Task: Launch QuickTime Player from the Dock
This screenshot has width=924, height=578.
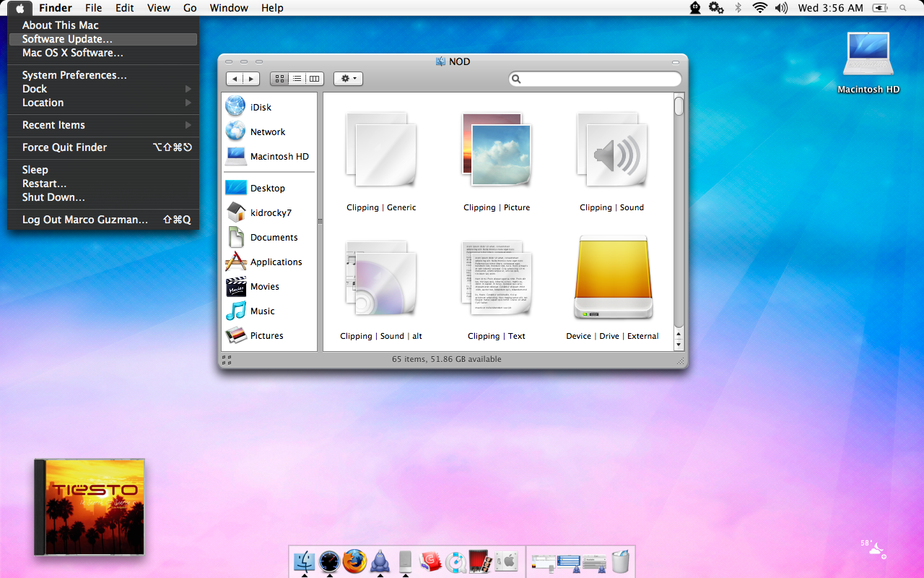Action: click(456, 561)
